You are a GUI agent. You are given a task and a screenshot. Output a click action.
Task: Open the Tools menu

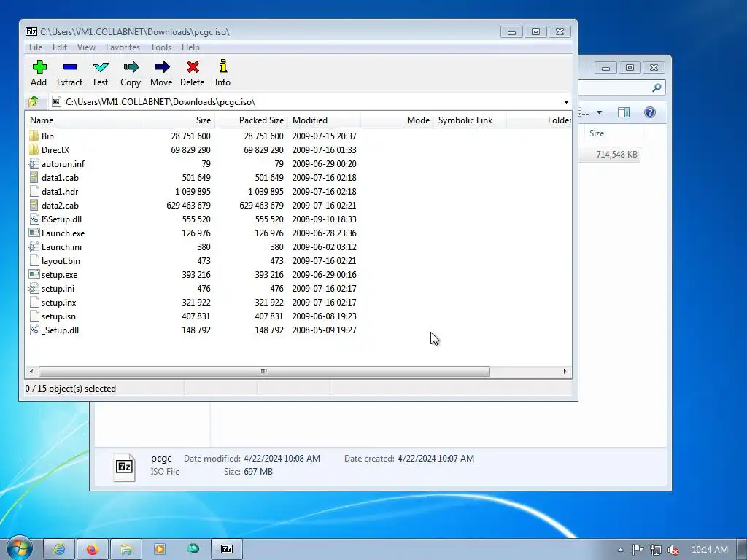tap(161, 47)
